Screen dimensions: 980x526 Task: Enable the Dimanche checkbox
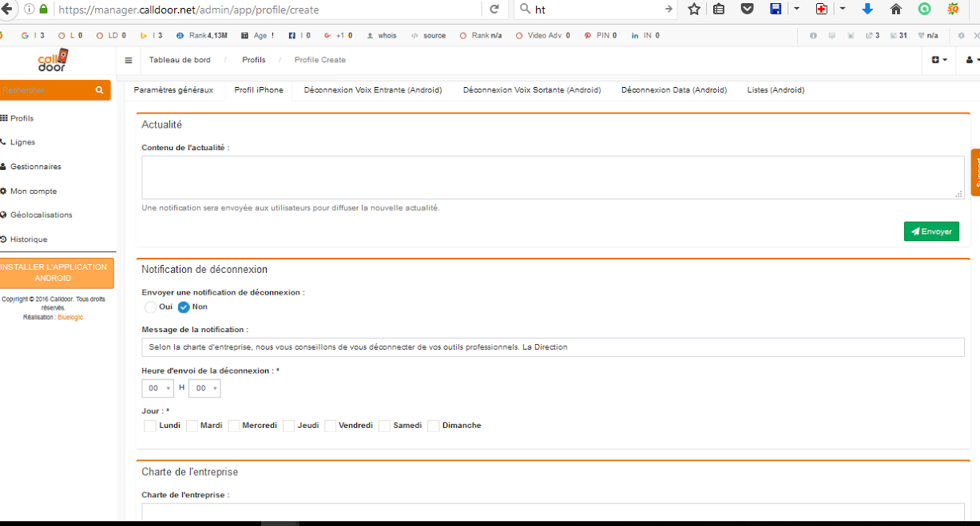(434, 425)
